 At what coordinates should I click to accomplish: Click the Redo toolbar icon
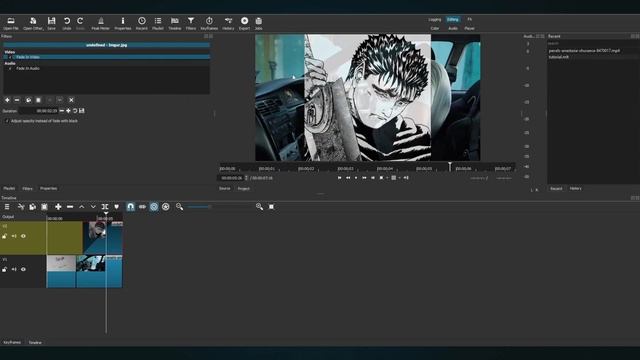tap(80, 23)
